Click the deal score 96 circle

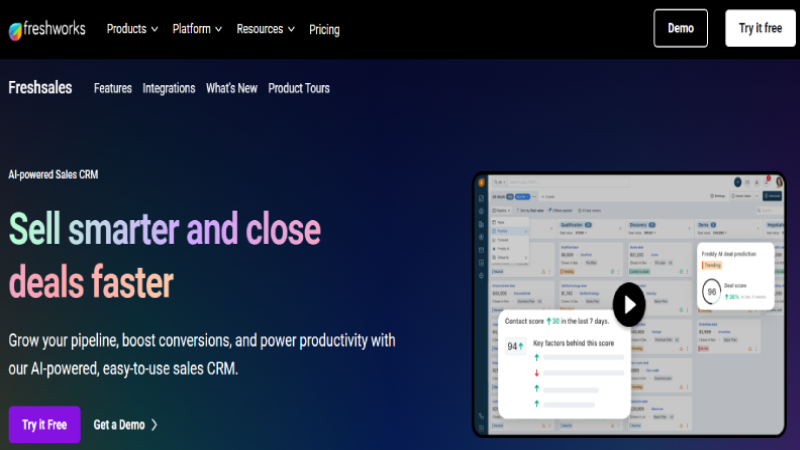click(x=711, y=291)
